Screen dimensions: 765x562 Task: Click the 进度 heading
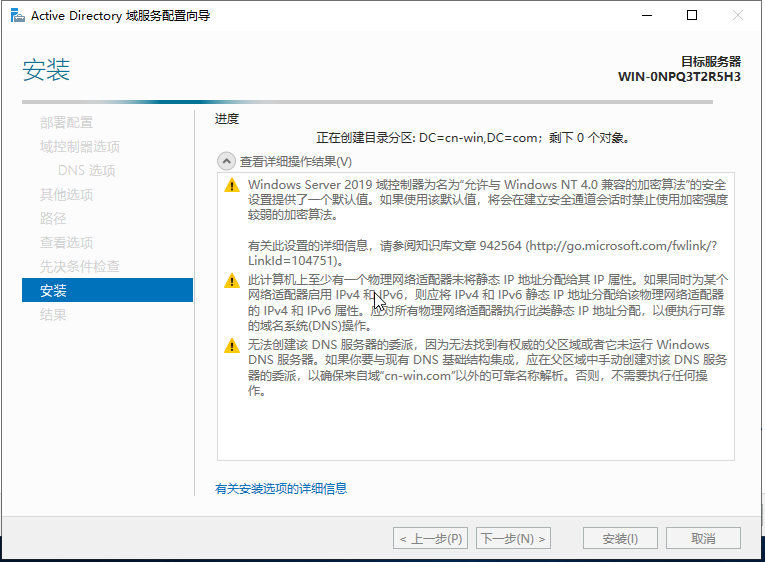(x=227, y=119)
